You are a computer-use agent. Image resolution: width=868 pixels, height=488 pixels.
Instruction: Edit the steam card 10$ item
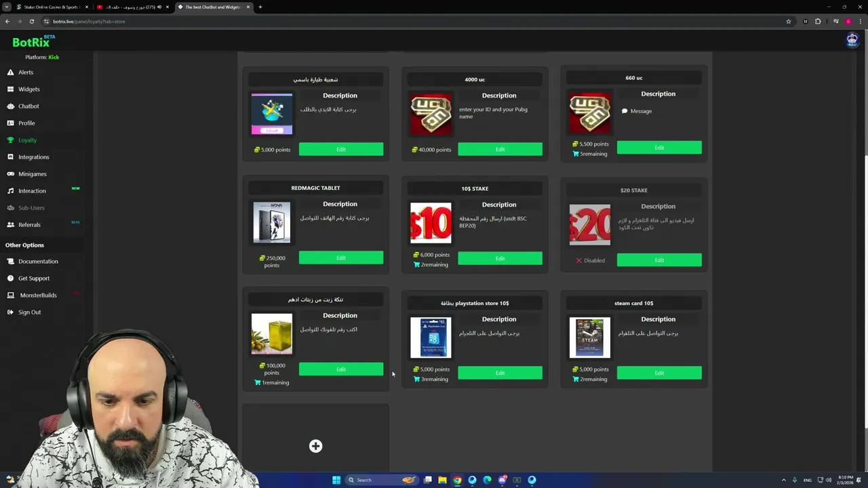click(659, 373)
